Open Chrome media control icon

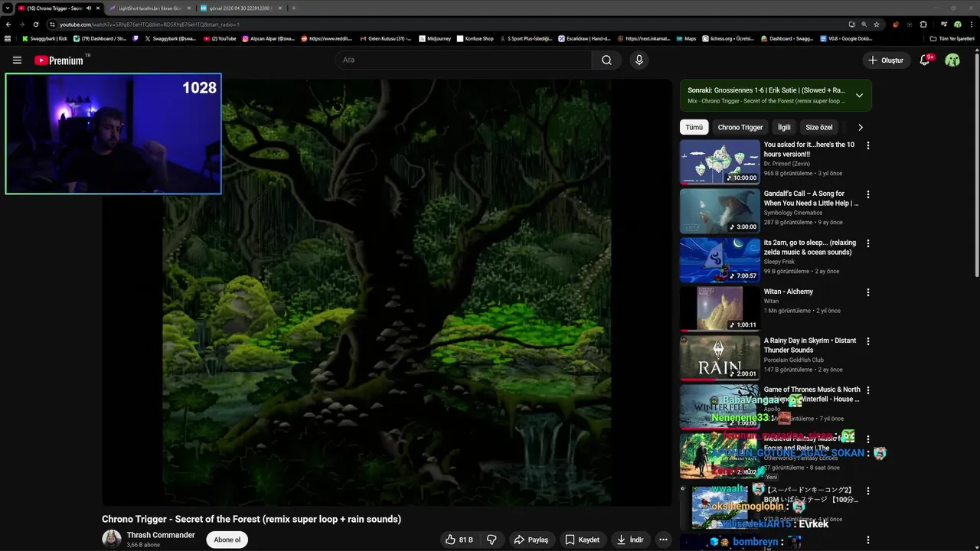[944, 24]
